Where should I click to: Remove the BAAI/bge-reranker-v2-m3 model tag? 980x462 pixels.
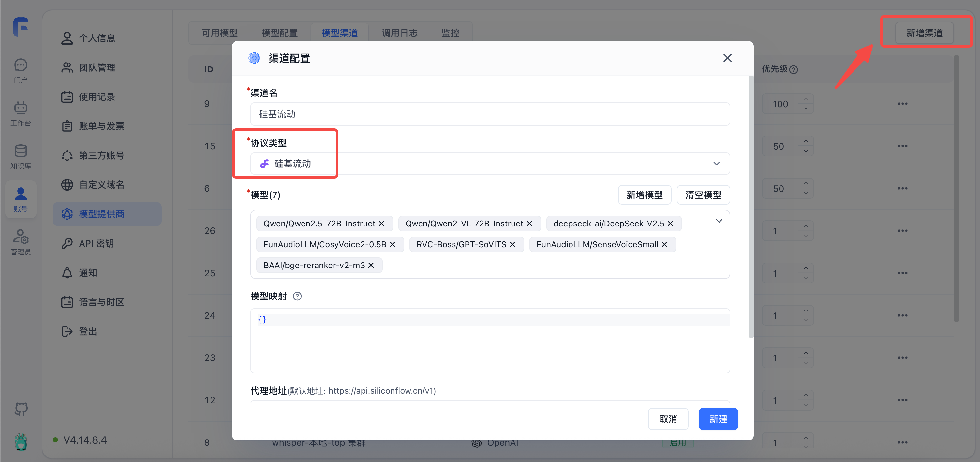pos(371,266)
